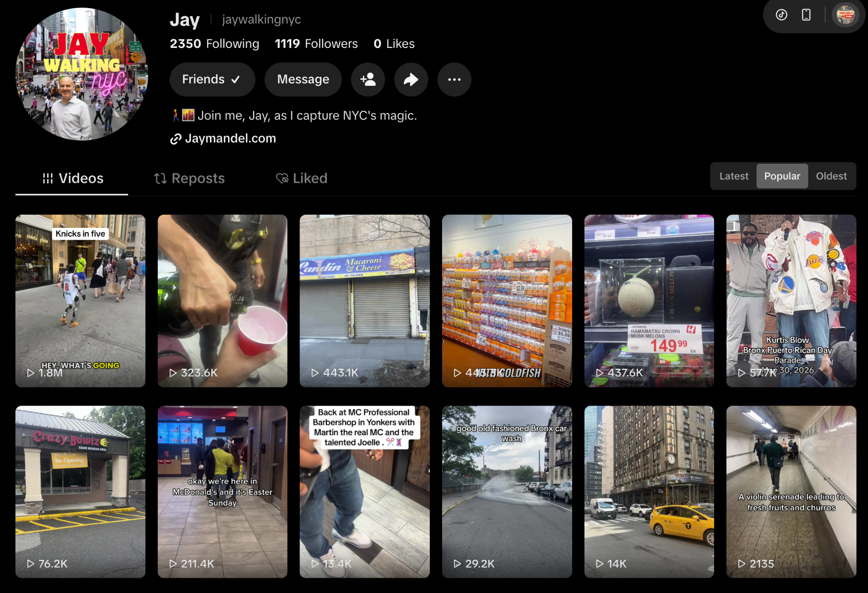Share this profile with the arrow icon
Image resolution: width=868 pixels, height=593 pixels.
[411, 79]
